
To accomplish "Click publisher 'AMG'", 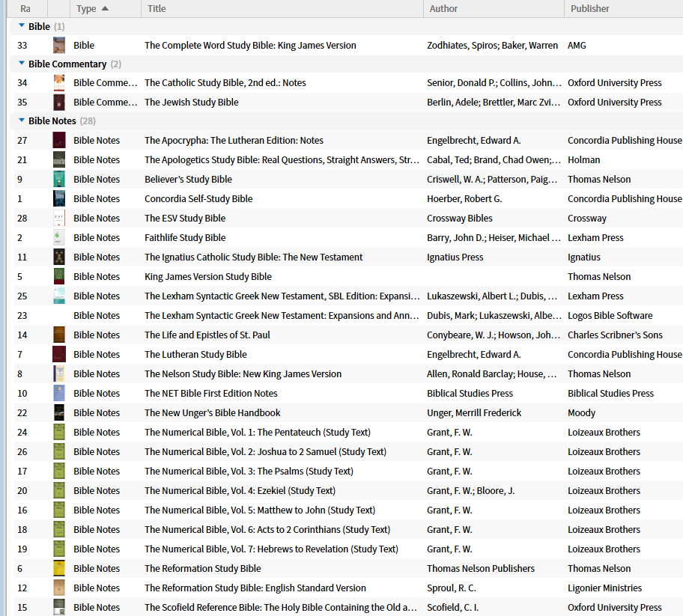I will coord(577,45).
